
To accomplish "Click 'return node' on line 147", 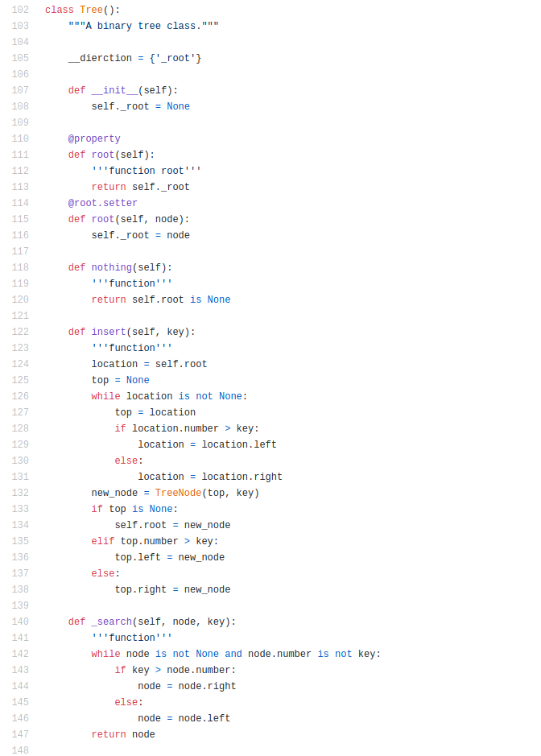I will (123, 734).
